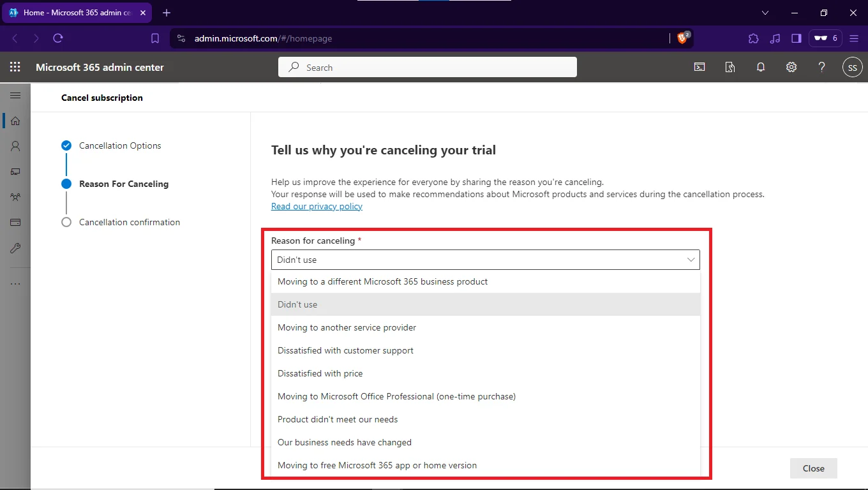Viewport: 868px width, 490px height.
Task: Expand the Reason for canceling dropdown
Action: 486,260
